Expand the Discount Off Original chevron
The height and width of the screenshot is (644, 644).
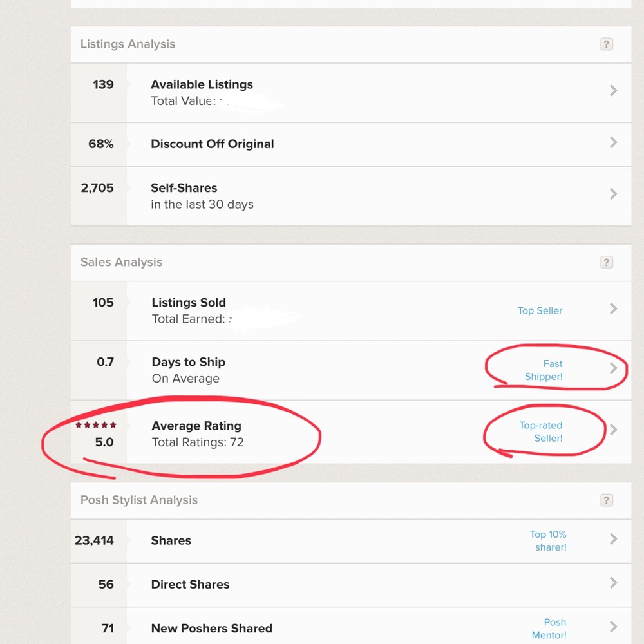pyautogui.click(x=613, y=143)
